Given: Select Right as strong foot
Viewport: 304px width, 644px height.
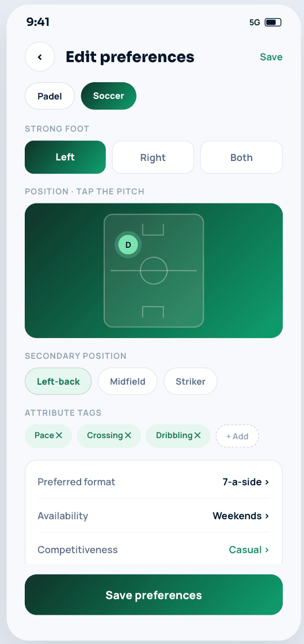Looking at the screenshot, I should (x=153, y=158).
